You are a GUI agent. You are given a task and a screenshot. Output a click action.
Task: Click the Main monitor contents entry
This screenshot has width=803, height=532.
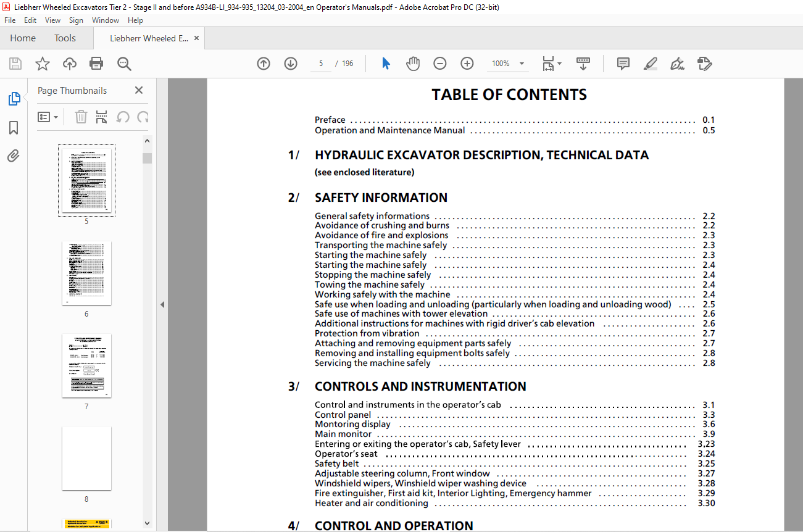(515, 434)
